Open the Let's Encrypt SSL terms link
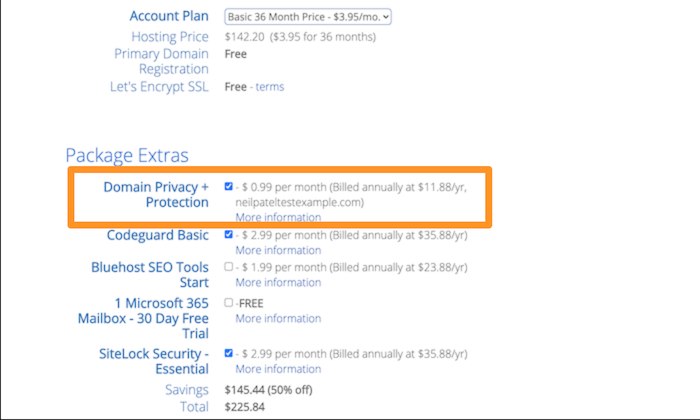This screenshot has height=420, width=700. pyautogui.click(x=270, y=87)
